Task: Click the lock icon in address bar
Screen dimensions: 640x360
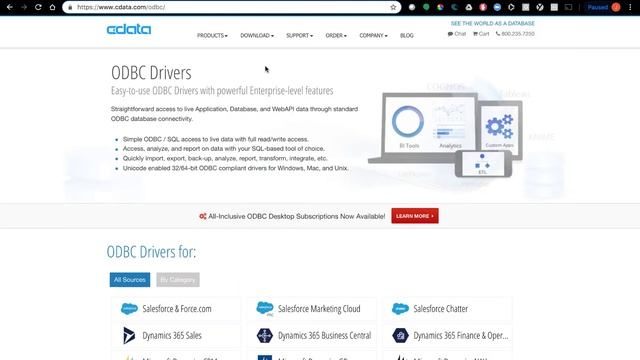Action: coord(70,7)
